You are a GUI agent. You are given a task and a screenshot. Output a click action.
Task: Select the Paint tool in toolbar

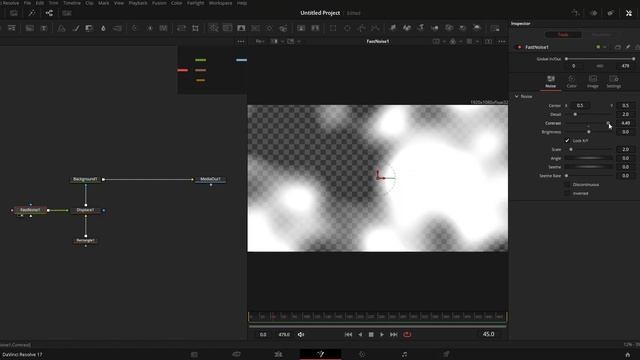pos(76,28)
